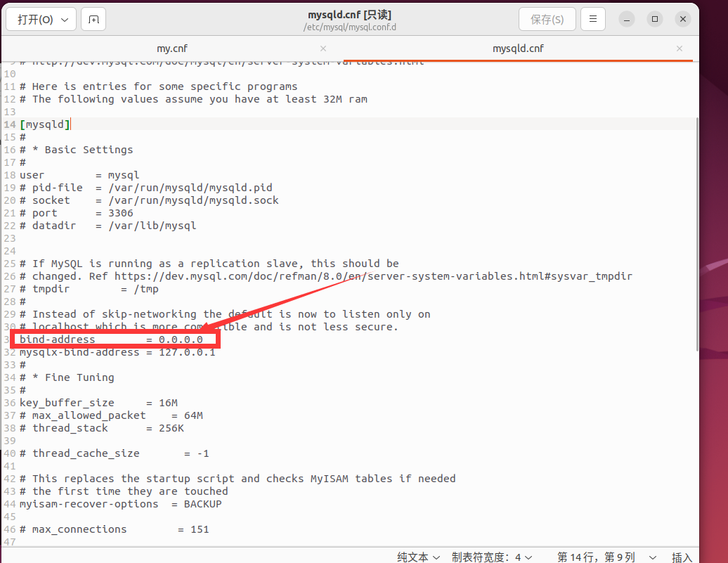Close the gedit window
Viewport: 728px width, 563px height.
point(683,19)
